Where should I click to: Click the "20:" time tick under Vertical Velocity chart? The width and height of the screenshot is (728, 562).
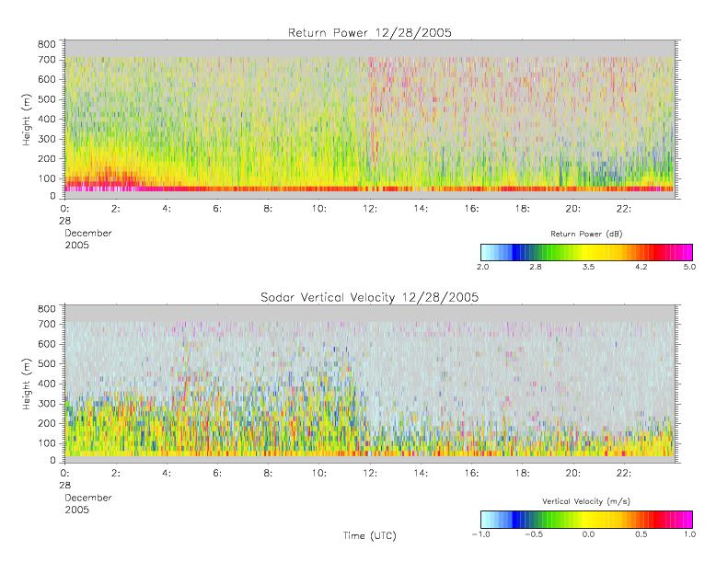[573, 474]
